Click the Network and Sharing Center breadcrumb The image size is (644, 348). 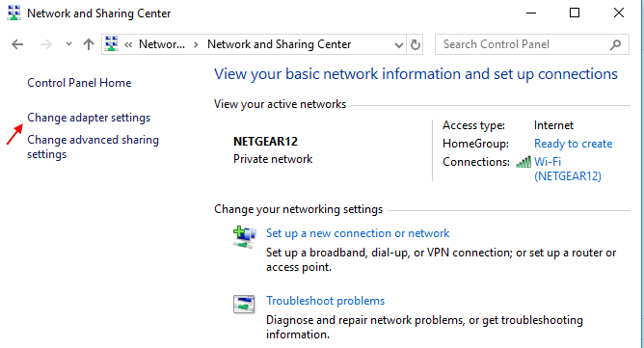(279, 44)
